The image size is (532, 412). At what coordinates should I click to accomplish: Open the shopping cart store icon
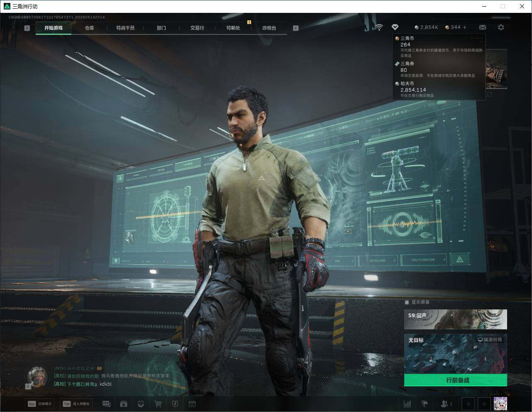pyautogui.click(x=158, y=404)
